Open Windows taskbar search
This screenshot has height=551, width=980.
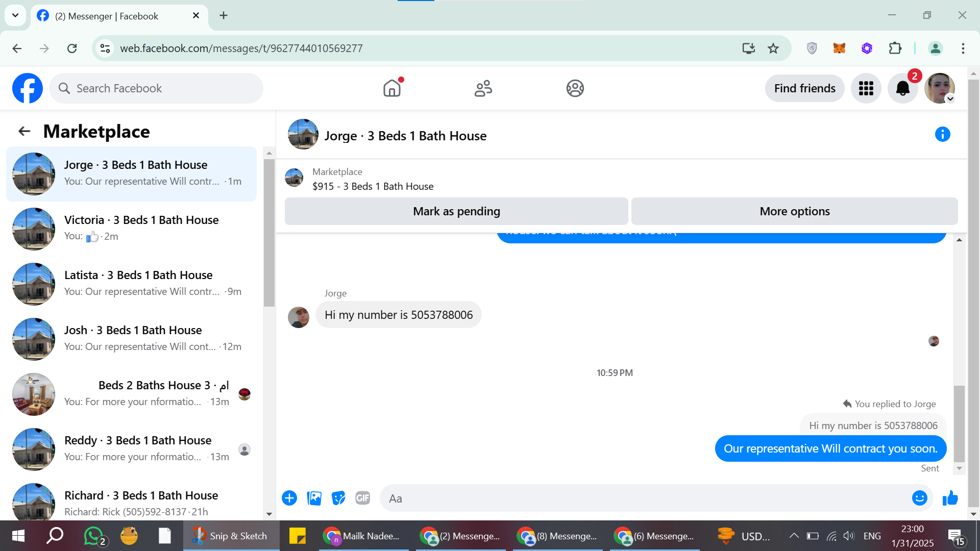pos(55,536)
